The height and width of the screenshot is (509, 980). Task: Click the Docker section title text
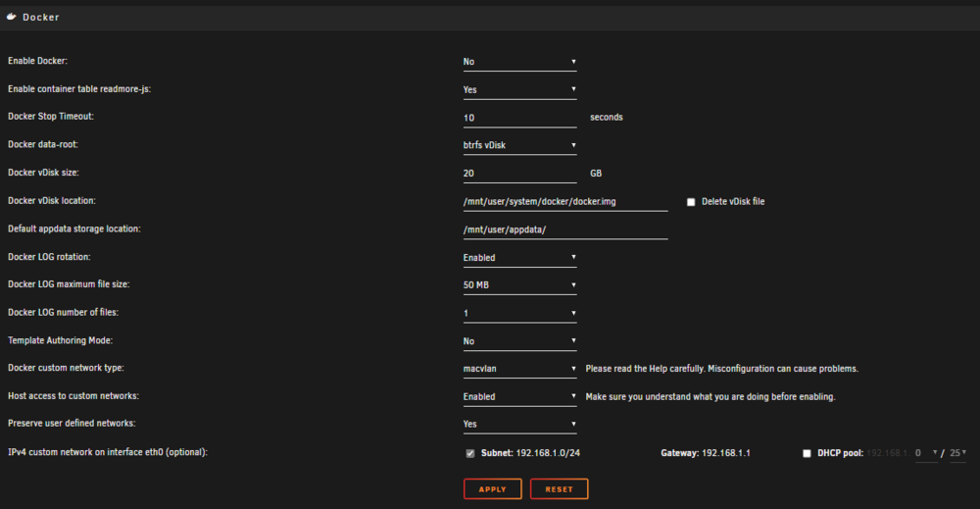40,18
